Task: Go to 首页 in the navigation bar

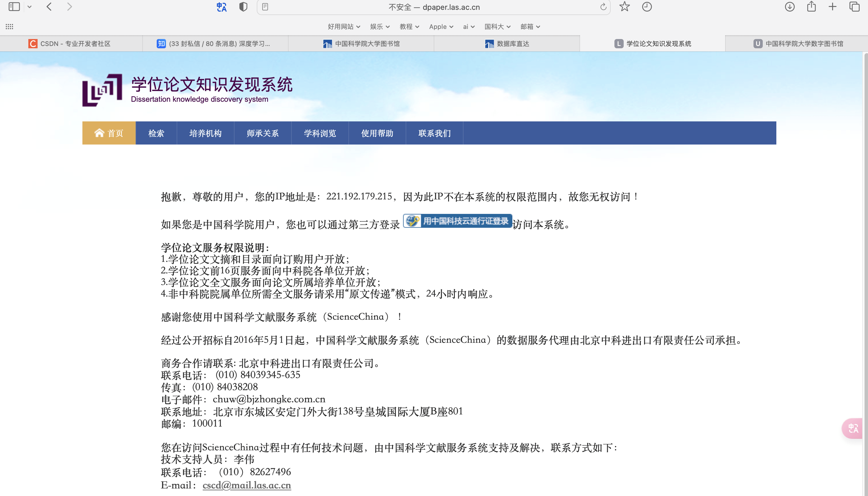Action: 109,133
